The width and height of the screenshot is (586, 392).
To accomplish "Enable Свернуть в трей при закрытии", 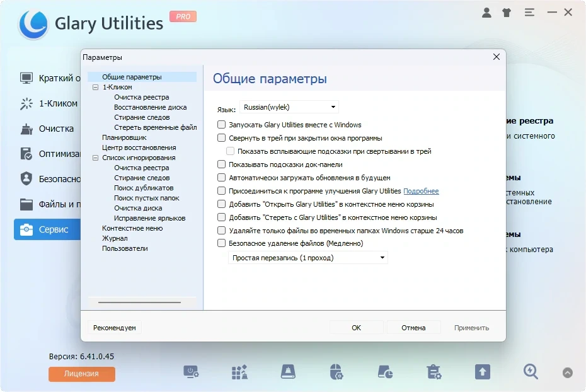I will (221, 138).
